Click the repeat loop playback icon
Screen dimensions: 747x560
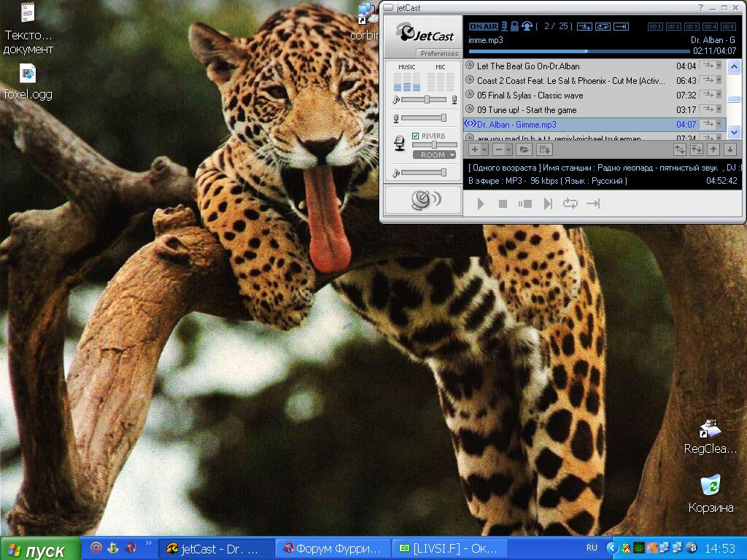pyautogui.click(x=570, y=204)
